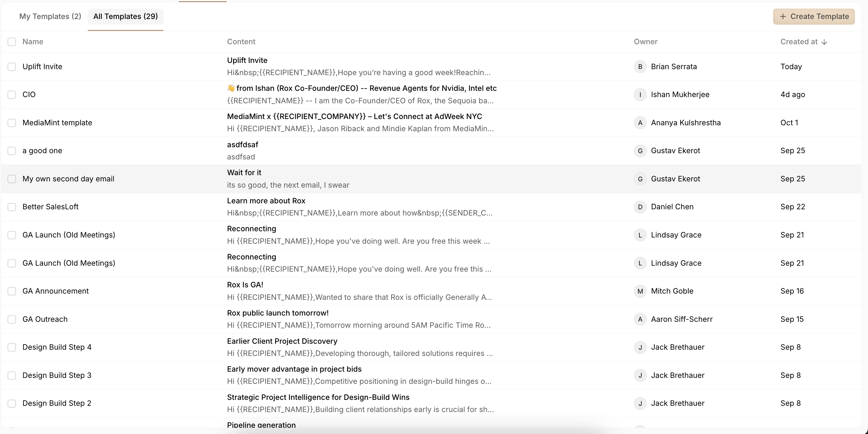
Task: Click Mitch Goble's avatar icon
Action: coord(640,291)
